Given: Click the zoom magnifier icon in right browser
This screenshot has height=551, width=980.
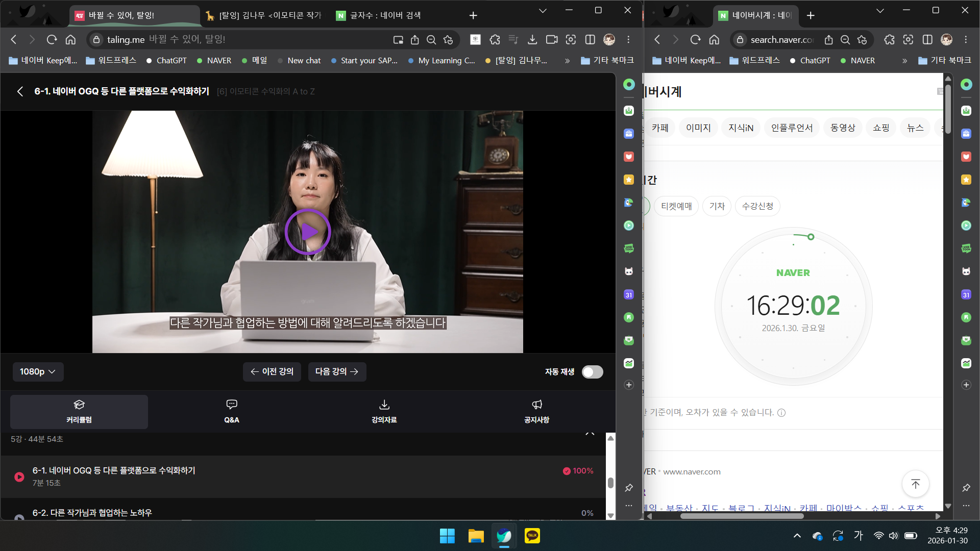Looking at the screenshot, I should [845, 39].
